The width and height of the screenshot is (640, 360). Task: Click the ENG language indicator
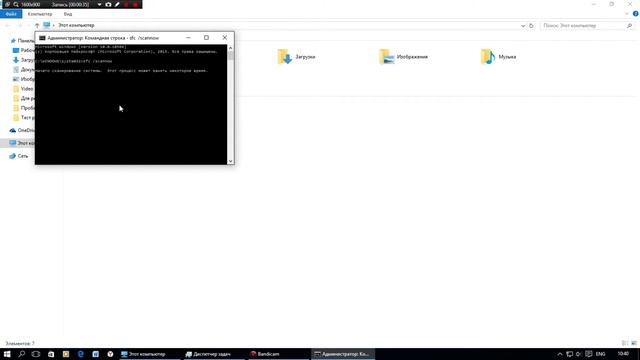click(600, 354)
